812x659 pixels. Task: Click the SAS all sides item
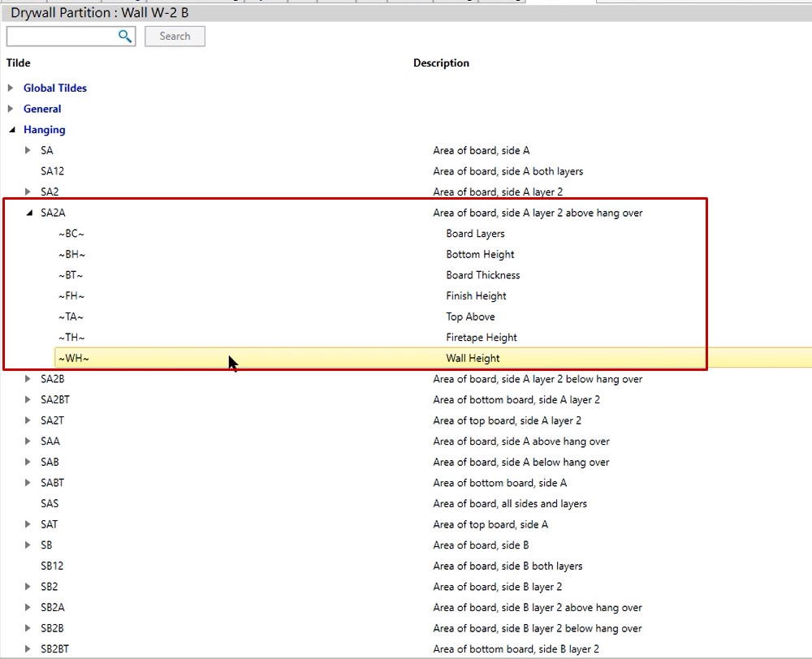50,504
